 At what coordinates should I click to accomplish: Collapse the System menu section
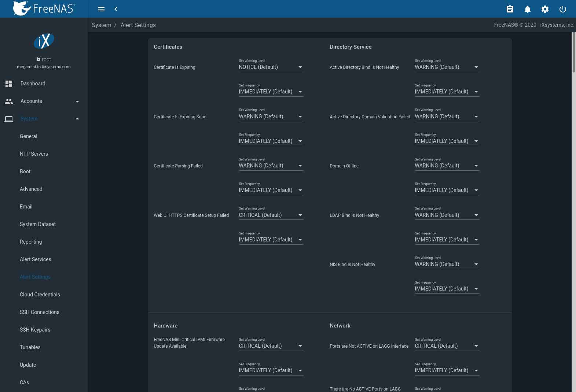[x=77, y=119]
